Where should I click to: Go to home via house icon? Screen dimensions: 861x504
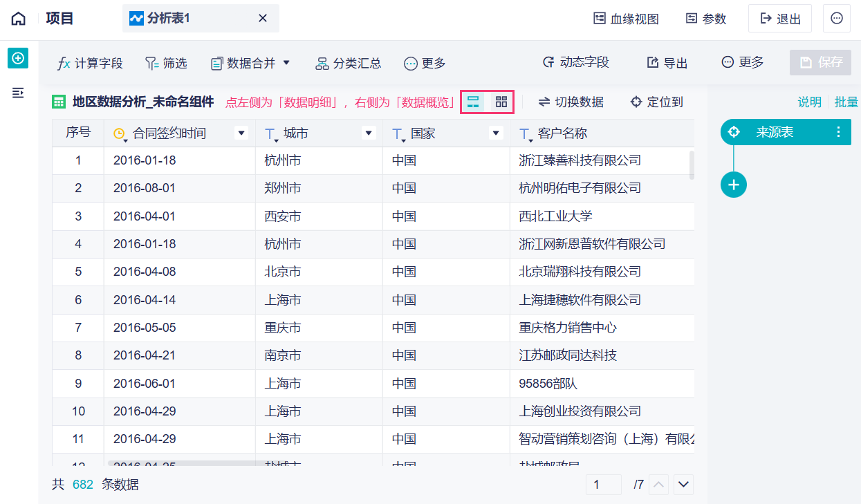19,19
